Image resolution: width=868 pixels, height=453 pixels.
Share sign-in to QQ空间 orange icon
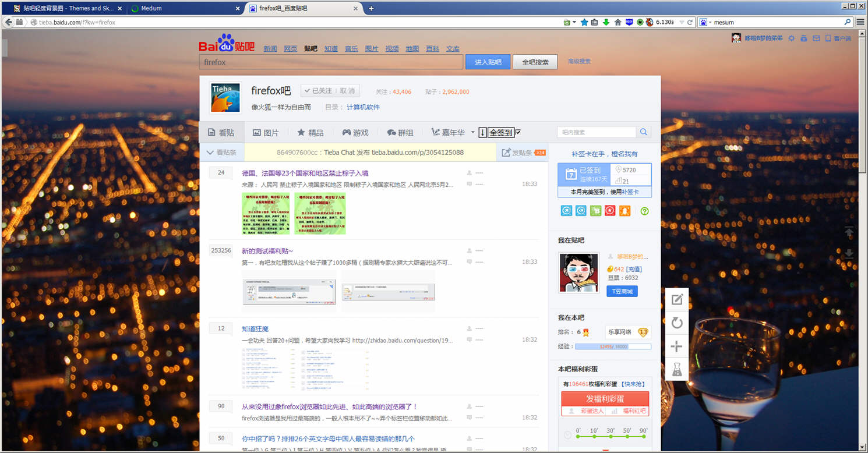(x=624, y=211)
